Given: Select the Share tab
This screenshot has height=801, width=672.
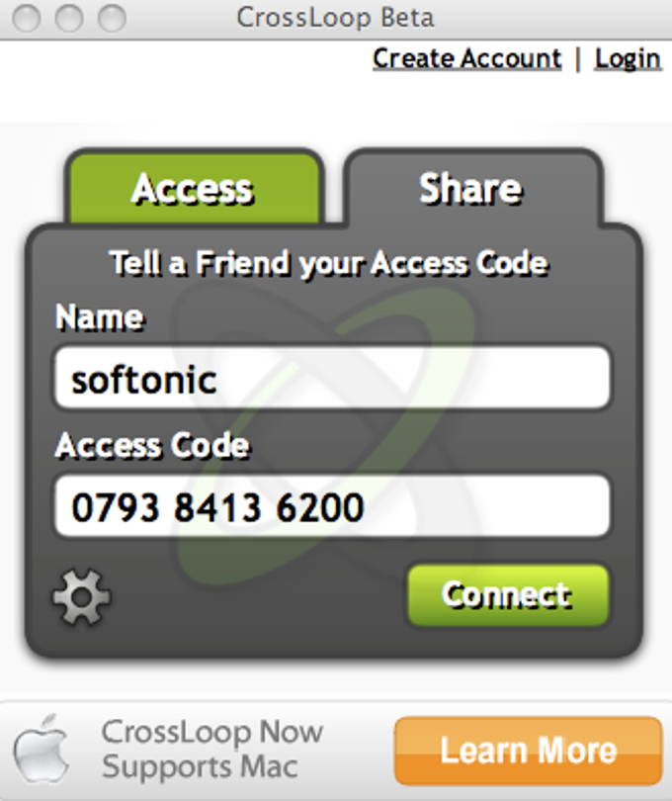Looking at the screenshot, I should click(472, 188).
